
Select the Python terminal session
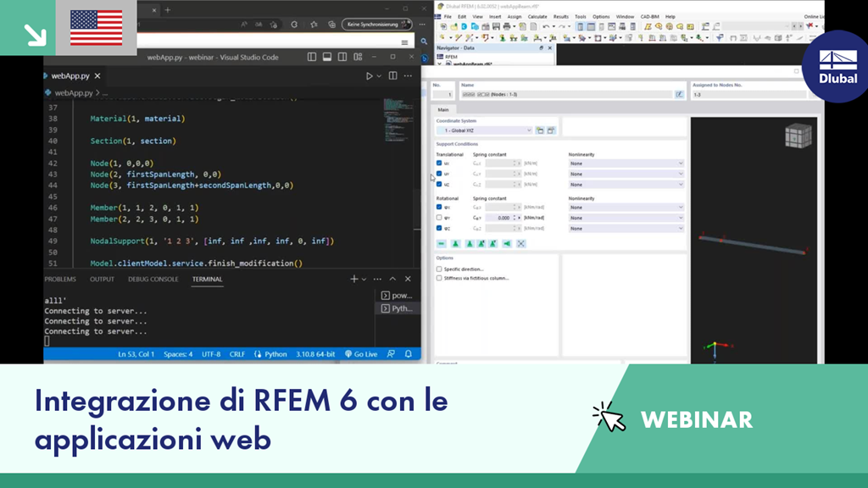[397, 308]
